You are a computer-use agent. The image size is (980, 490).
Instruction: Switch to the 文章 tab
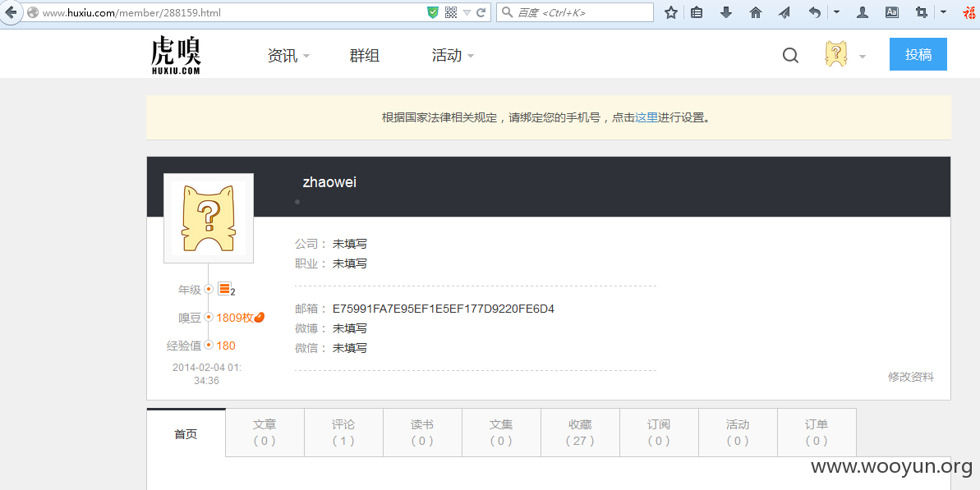coord(265,433)
